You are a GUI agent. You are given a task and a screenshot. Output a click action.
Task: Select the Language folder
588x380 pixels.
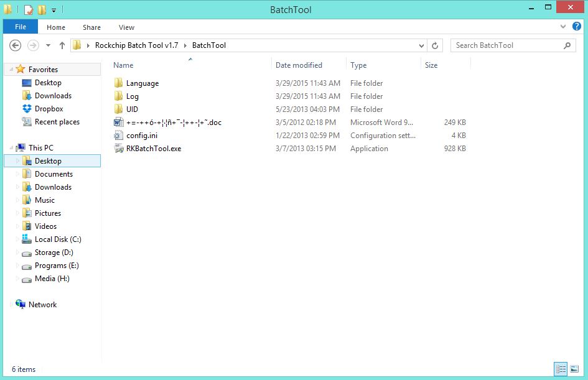click(x=142, y=83)
